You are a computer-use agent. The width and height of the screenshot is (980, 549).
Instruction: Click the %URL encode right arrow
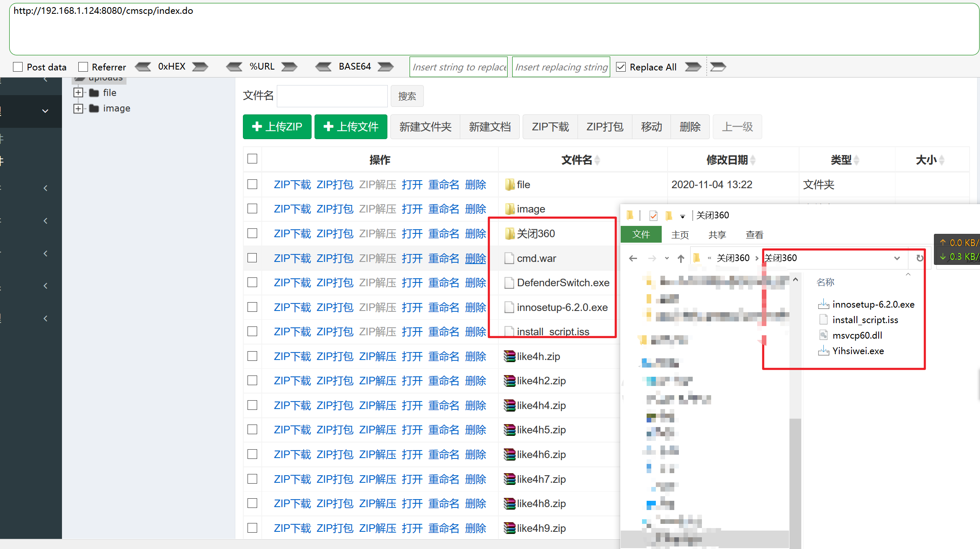(289, 67)
